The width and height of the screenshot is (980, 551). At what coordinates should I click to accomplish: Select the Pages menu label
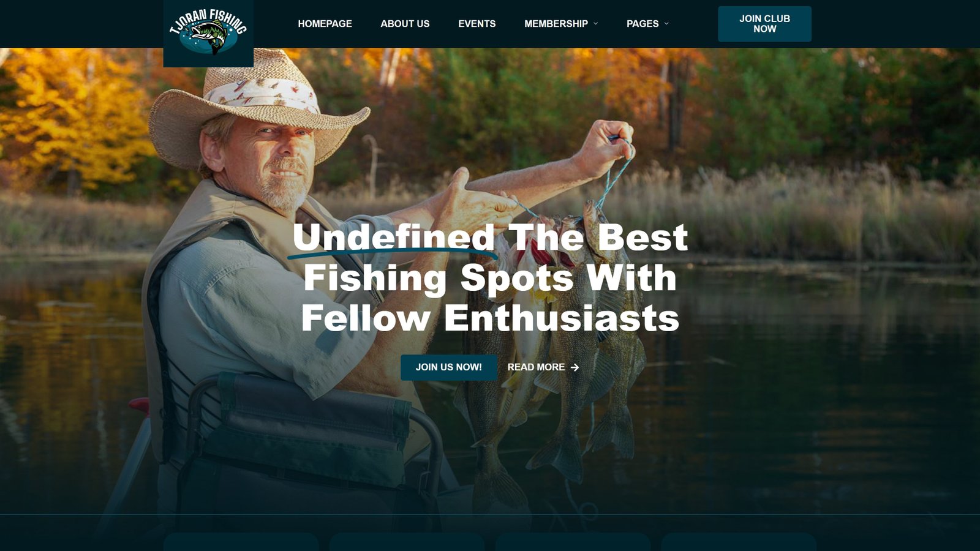point(643,24)
